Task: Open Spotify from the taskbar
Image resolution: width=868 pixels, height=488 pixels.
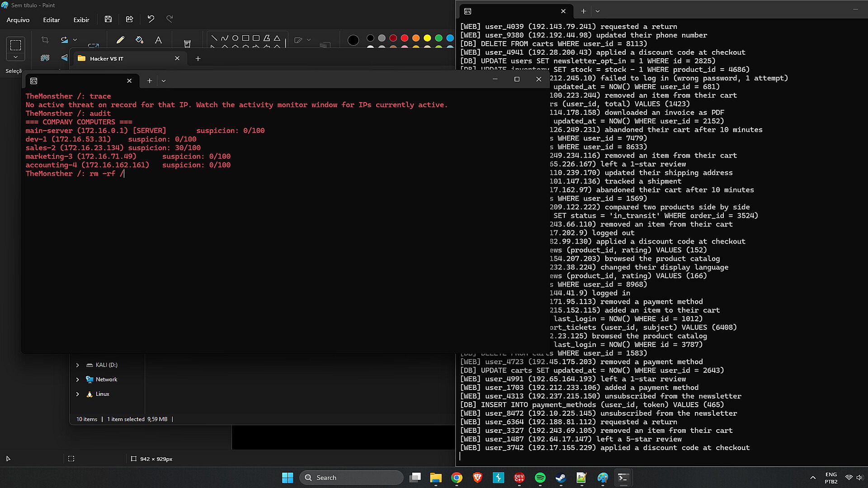Action: [540, 478]
